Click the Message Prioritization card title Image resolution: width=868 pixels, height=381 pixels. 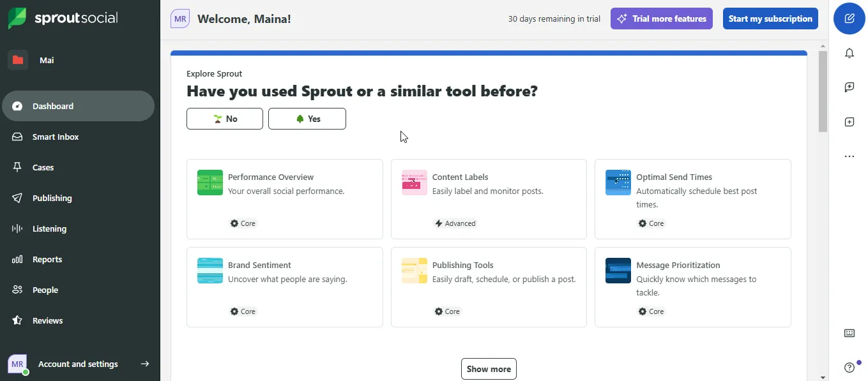(x=678, y=265)
